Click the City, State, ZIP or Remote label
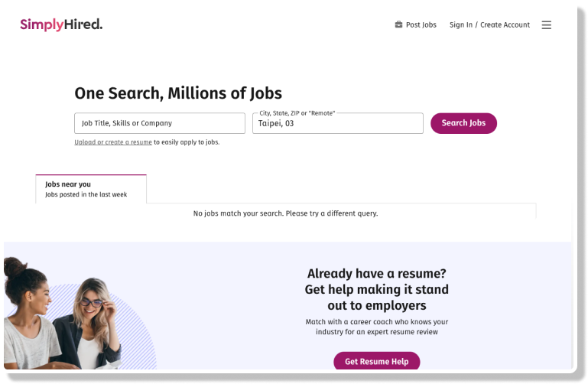The image size is (588, 384). click(x=297, y=113)
